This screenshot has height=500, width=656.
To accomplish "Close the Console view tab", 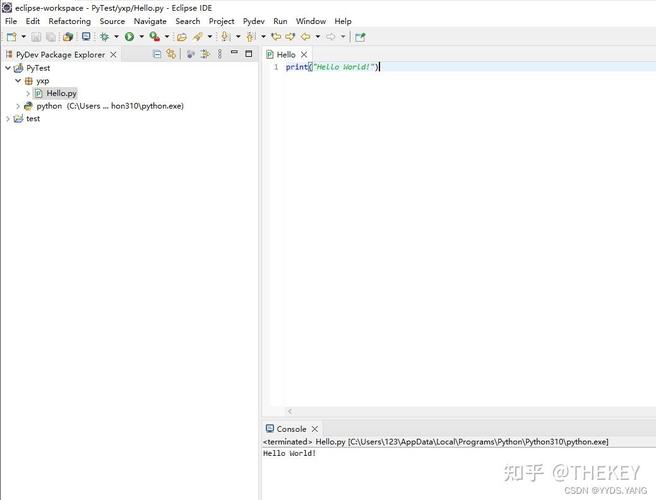I will (315, 429).
